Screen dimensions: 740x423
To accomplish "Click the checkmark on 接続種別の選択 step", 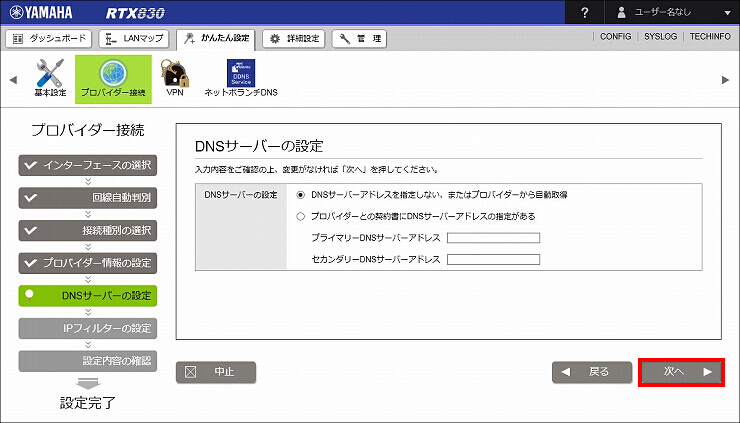I will point(31,230).
